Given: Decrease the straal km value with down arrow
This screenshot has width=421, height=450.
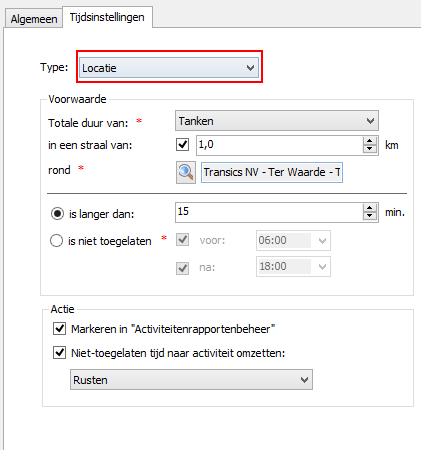Looking at the screenshot, I should (369, 149).
